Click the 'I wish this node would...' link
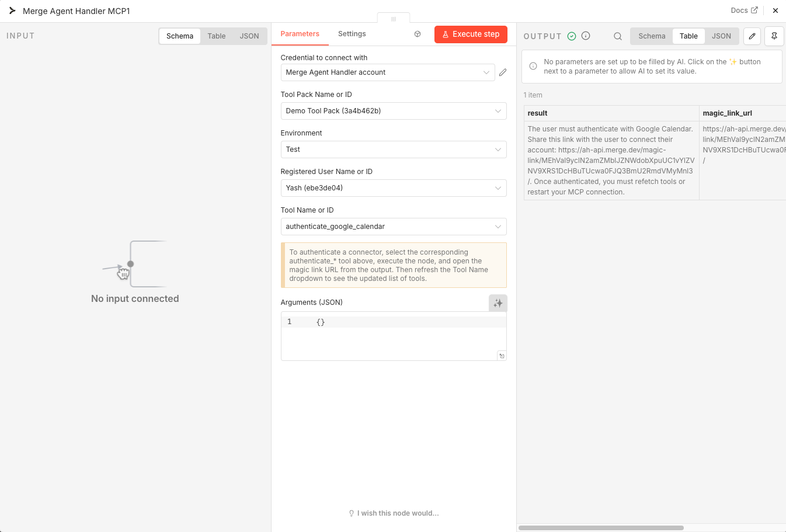 coord(394,513)
